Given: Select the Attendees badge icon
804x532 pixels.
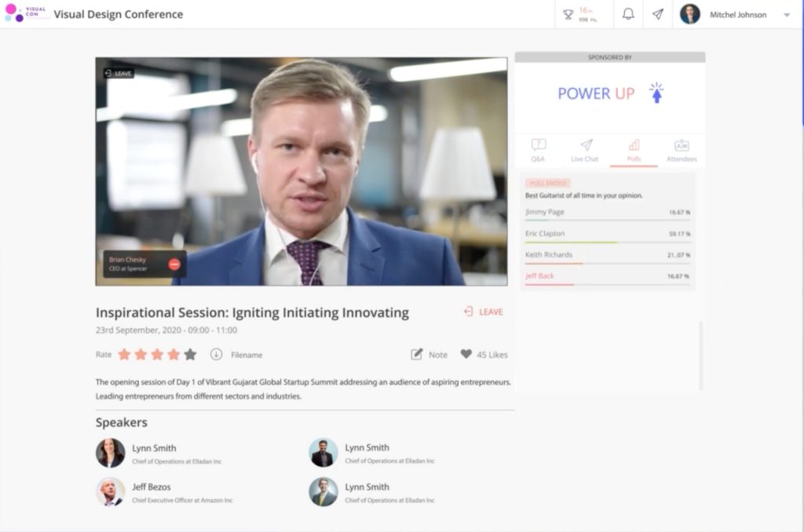Looking at the screenshot, I should [x=682, y=144].
